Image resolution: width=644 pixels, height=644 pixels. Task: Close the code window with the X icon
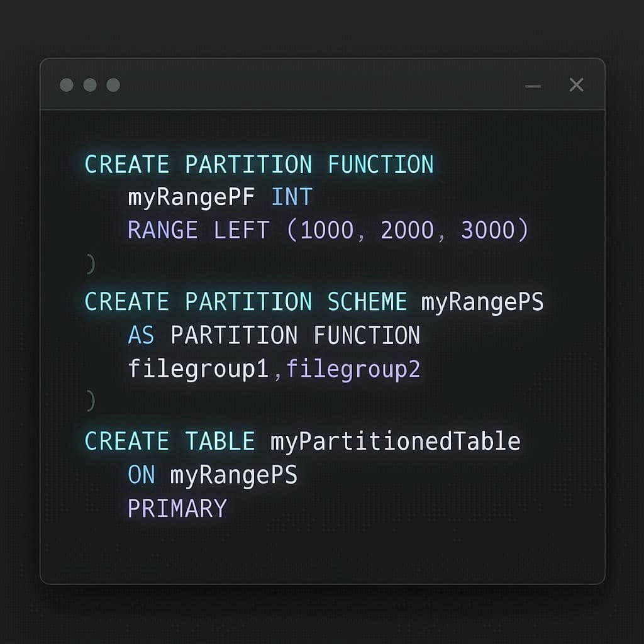576,85
